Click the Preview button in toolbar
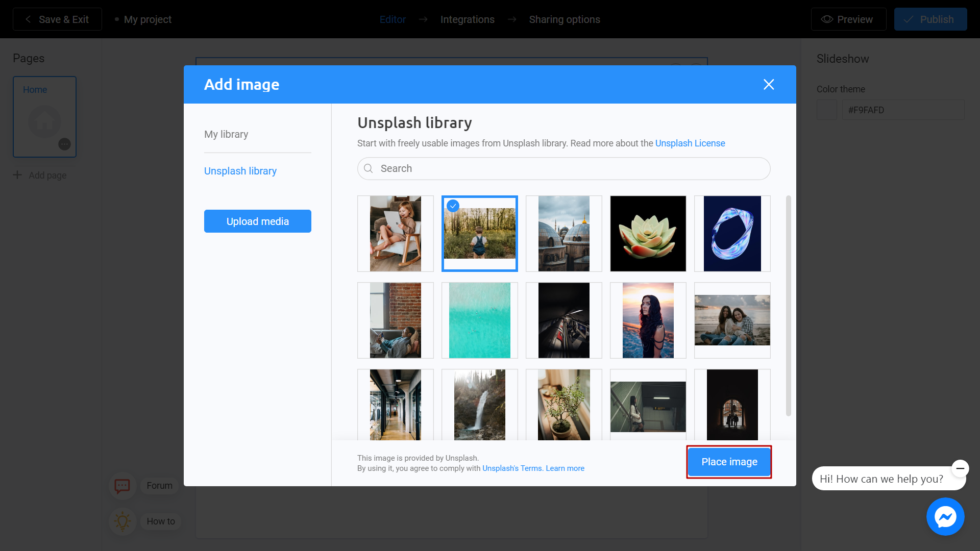980x551 pixels. click(x=849, y=19)
